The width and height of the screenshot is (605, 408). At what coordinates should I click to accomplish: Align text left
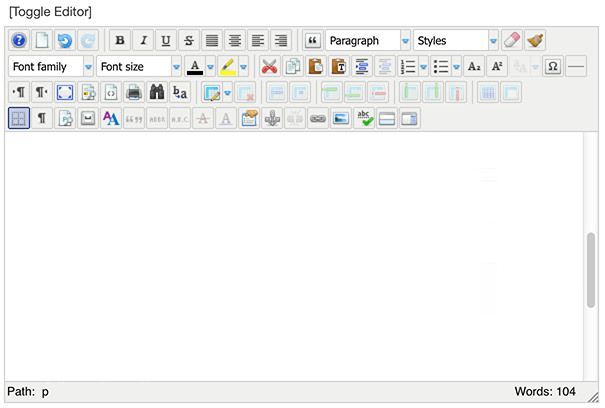click(x=258, y=40)
